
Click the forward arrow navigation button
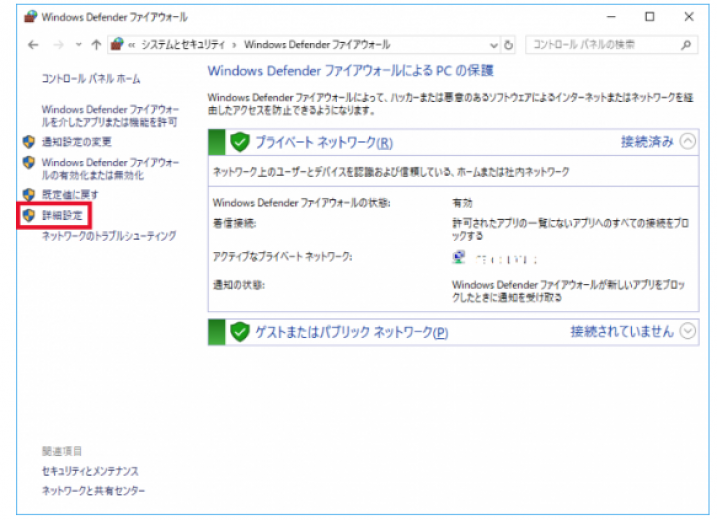tap(58, 45)
